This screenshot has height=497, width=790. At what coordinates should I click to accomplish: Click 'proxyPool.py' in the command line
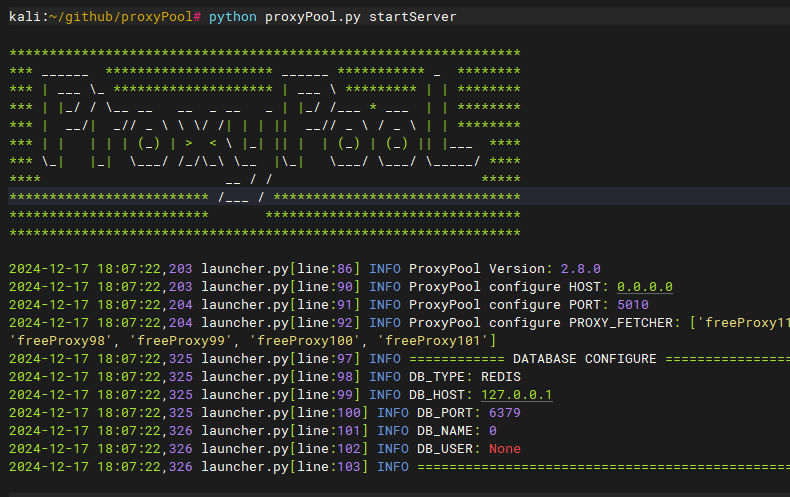tap(313, 17)
